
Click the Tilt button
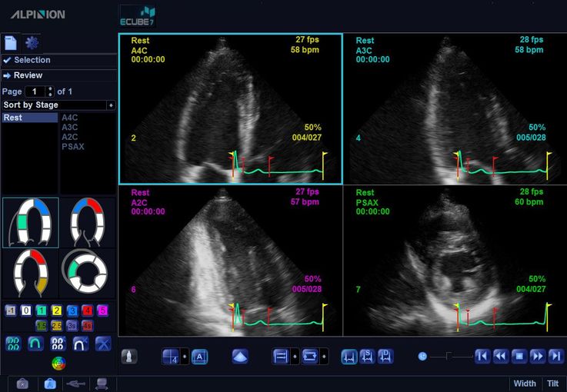coord(552,384)
